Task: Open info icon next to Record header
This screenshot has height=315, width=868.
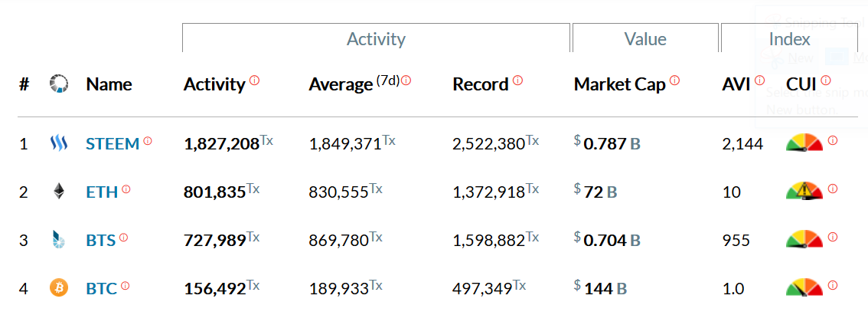Action: pos(517,80)
